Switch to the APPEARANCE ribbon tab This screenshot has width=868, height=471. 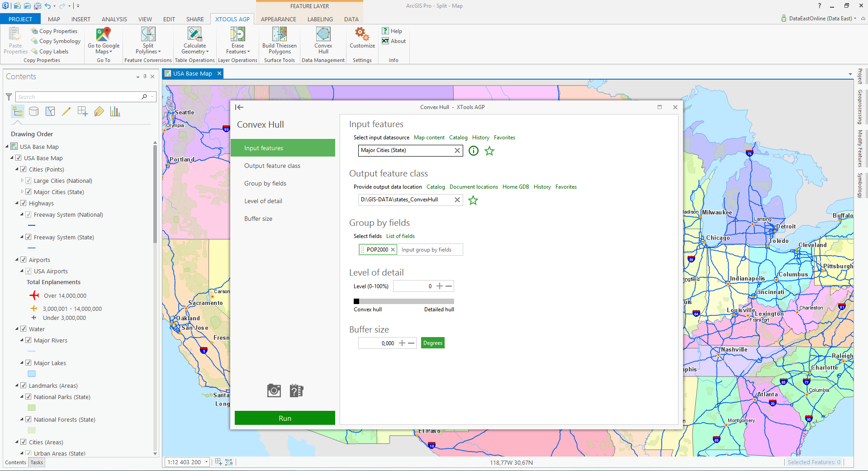click(x=278, y=19)
